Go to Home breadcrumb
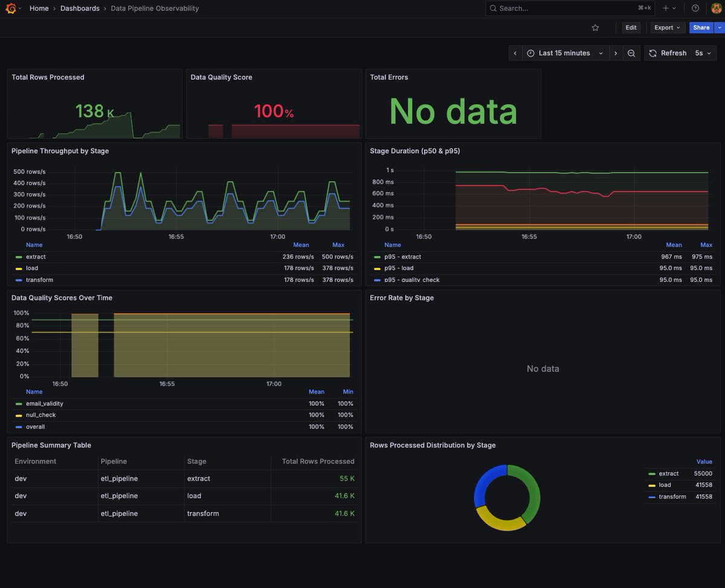The width and height of the screenshot is (725, 588). pyautogui.click(x=39, y=8)
